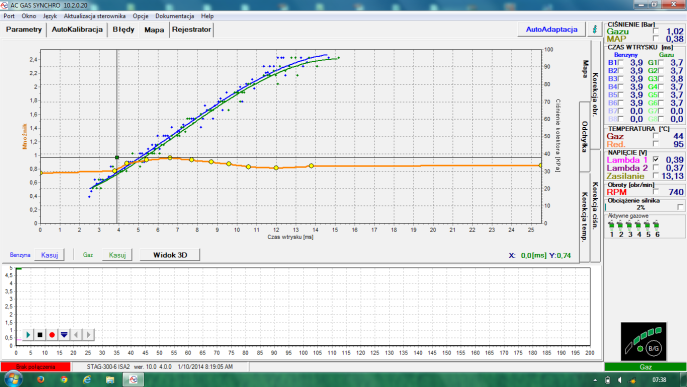Open the Widok 3D view

tap(170, 255)
